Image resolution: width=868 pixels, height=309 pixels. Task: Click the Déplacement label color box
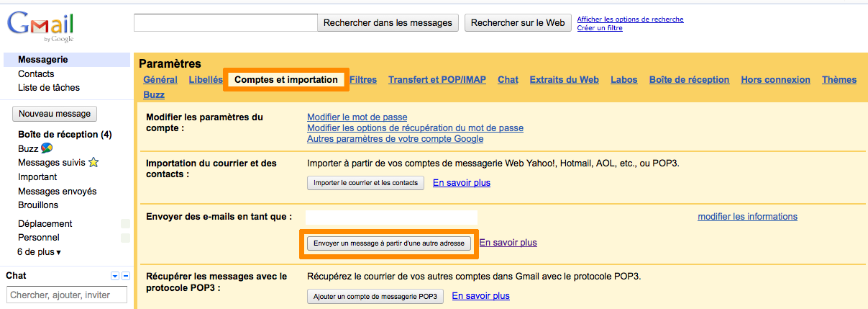point(125,223)
